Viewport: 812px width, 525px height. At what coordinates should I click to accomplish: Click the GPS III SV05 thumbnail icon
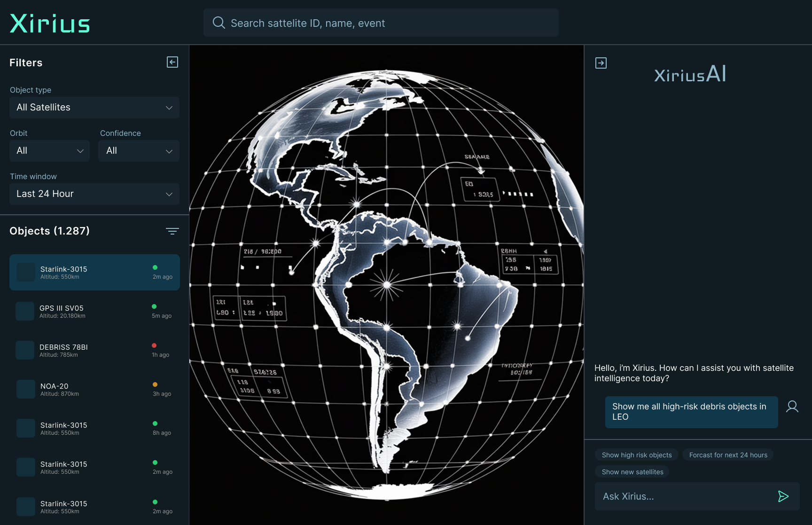(25, 311)
